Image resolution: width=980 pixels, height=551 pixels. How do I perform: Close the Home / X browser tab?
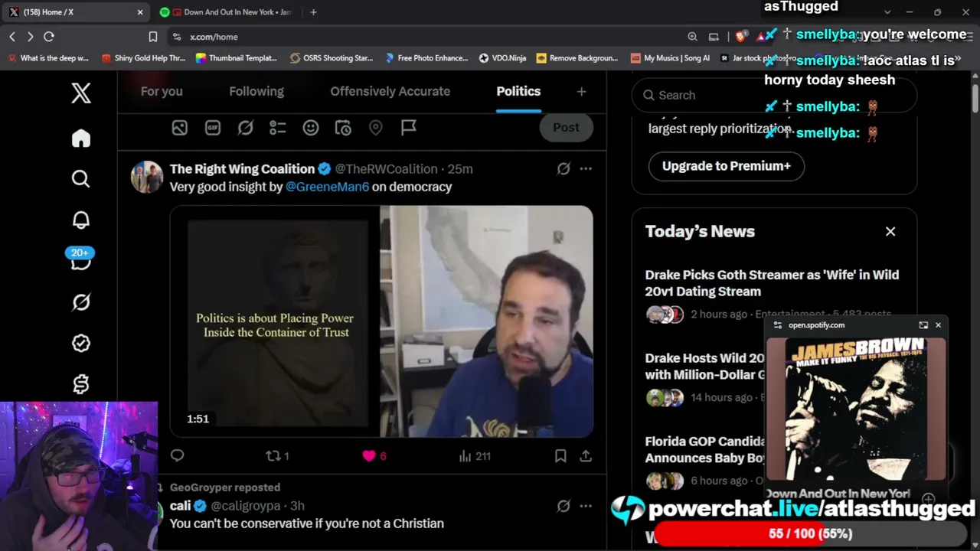(140, 12)
